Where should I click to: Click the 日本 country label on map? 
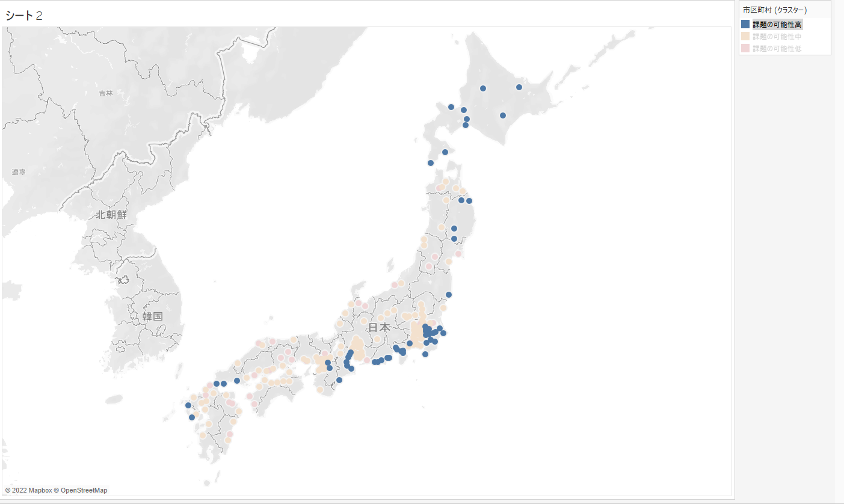(379, 328)
